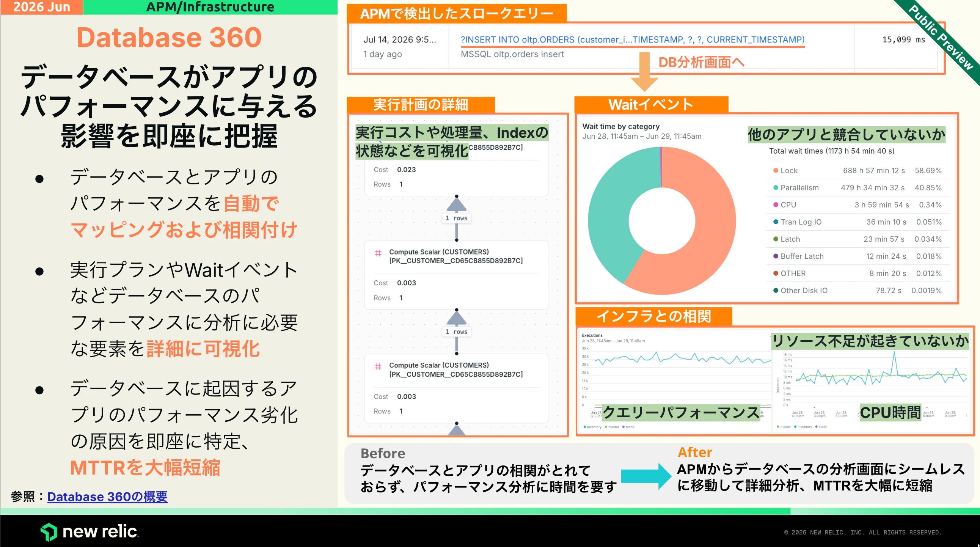Click the Before heading
980x547 pixels.
click(x=383, y=453)
